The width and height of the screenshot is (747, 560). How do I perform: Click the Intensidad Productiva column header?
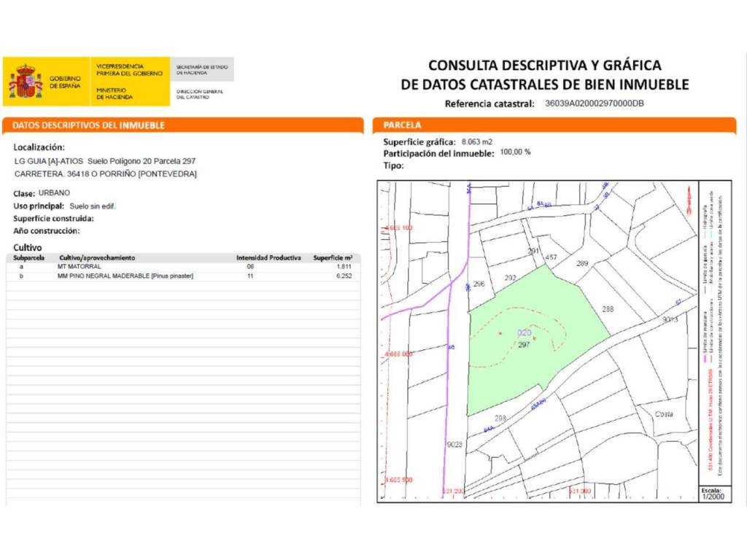point(268,258)
